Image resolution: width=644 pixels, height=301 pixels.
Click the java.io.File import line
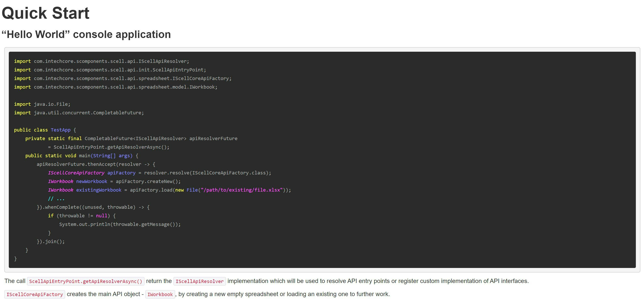pos(42,104)
